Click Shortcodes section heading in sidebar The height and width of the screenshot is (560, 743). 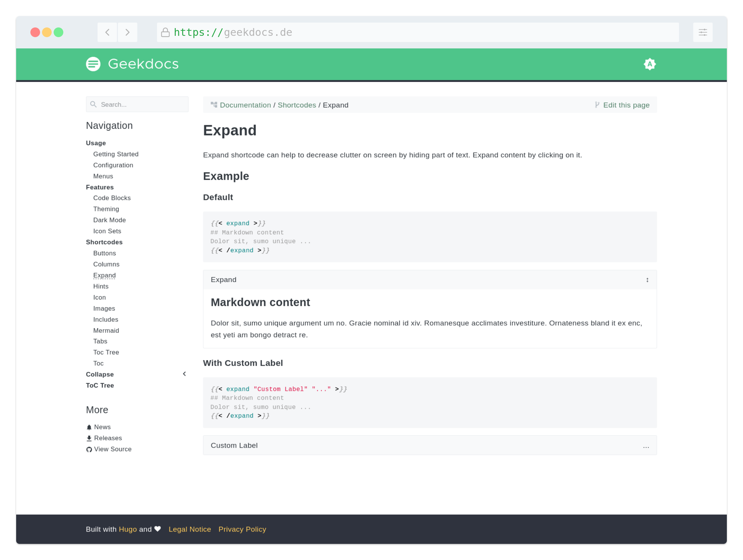point(104,242)
